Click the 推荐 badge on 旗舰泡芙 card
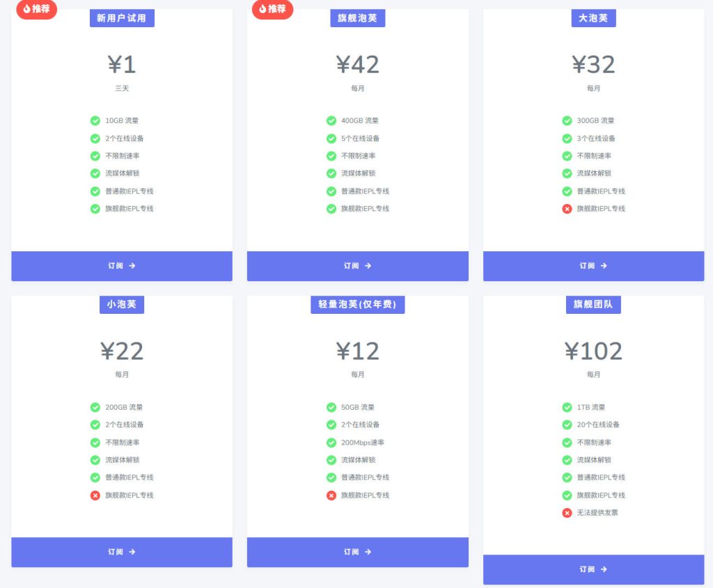This screenshot has width=713, height=588. (272, 9)
